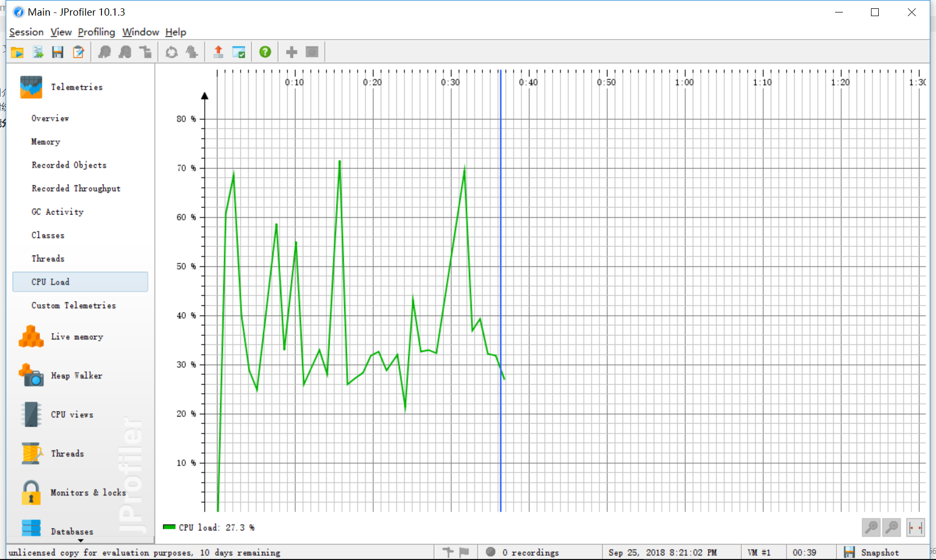Click the 1:00 time axis label
The height and width of the screenshot is (560, 936).
point(684,82)
